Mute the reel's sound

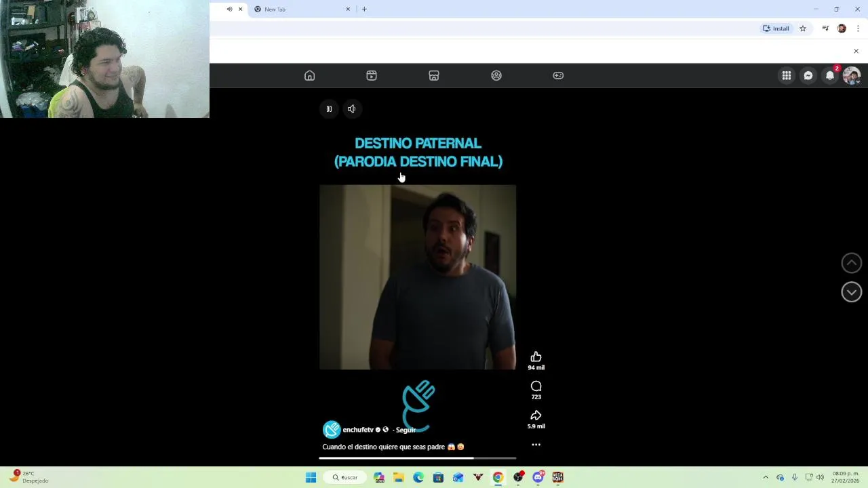(x=351, y=108)
